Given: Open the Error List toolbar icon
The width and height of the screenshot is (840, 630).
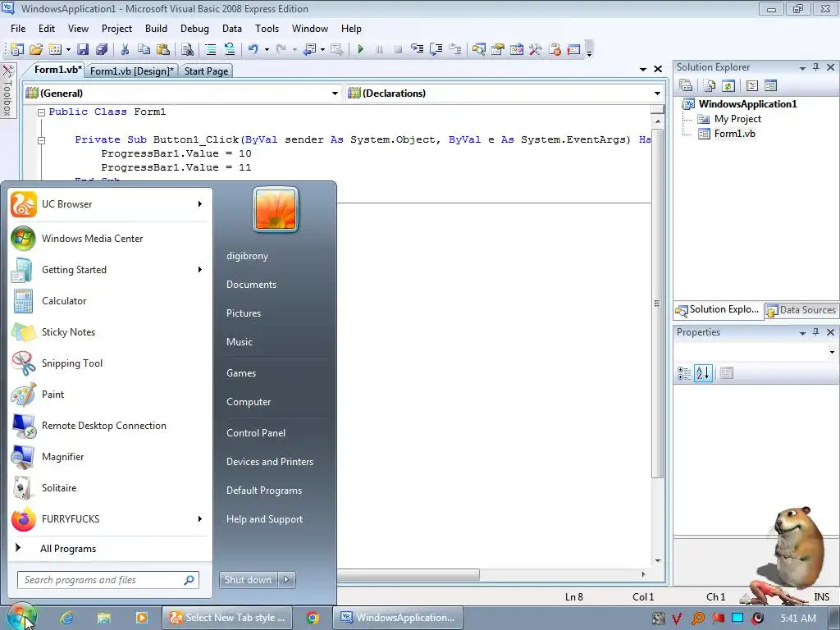Looking at the screenshot, I should coord(555,49).
